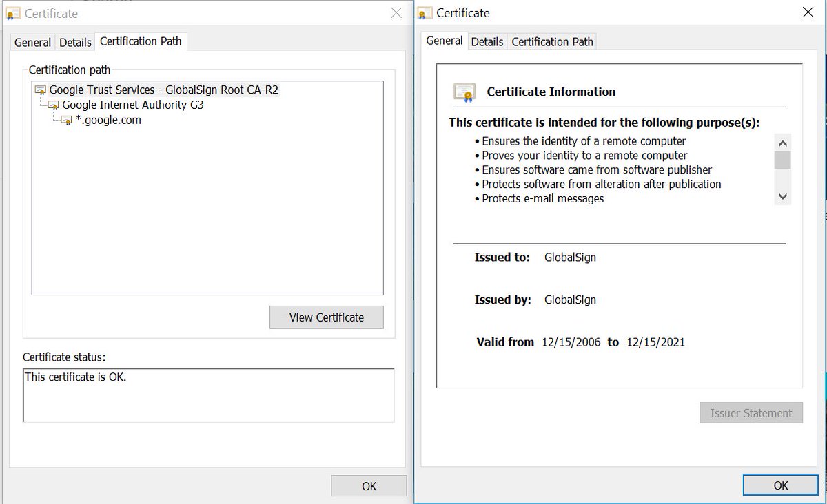
Task: Click the 'Certificate Information' heading
Action: (x=551, y=92)
